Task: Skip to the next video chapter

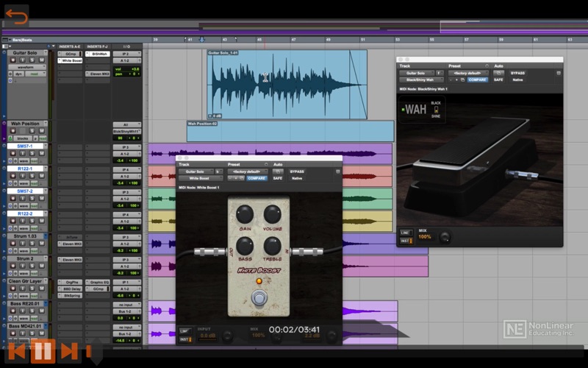Action: coord(69,351)
